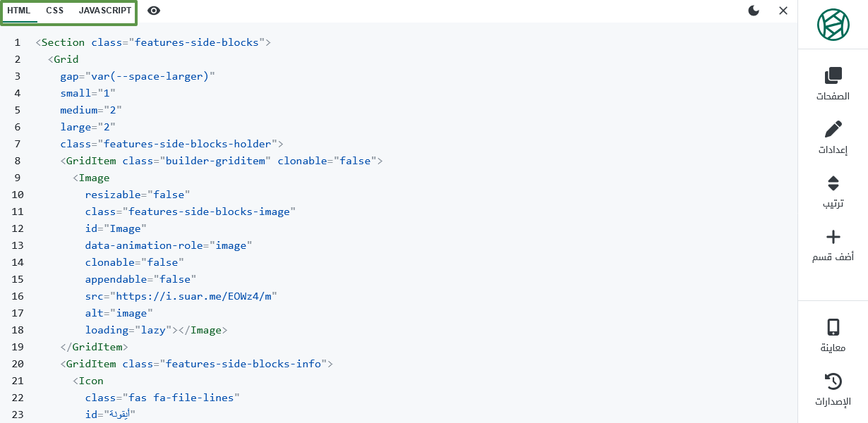Toggle the eye preview icon
This screenshot has width=868, height=423.
[x=154, y=11]
